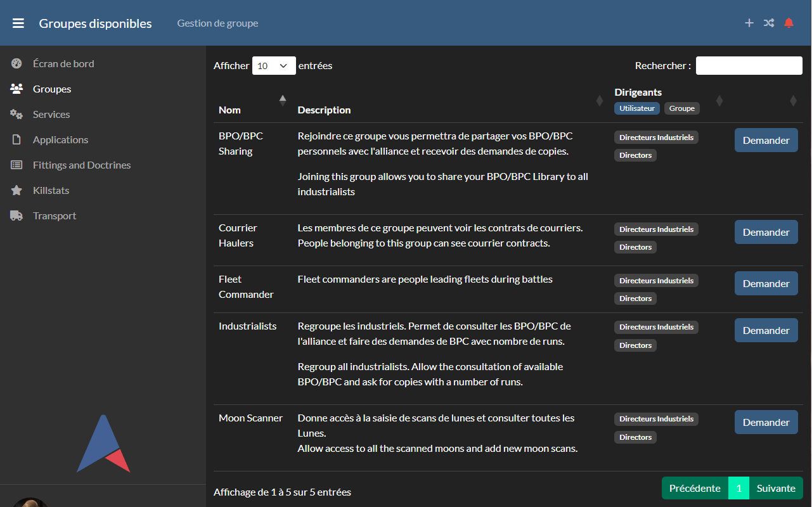Screen dimensions: 812x507
Task: Sort by Dirigeants column arrow
Action: (x=719, y=100)
